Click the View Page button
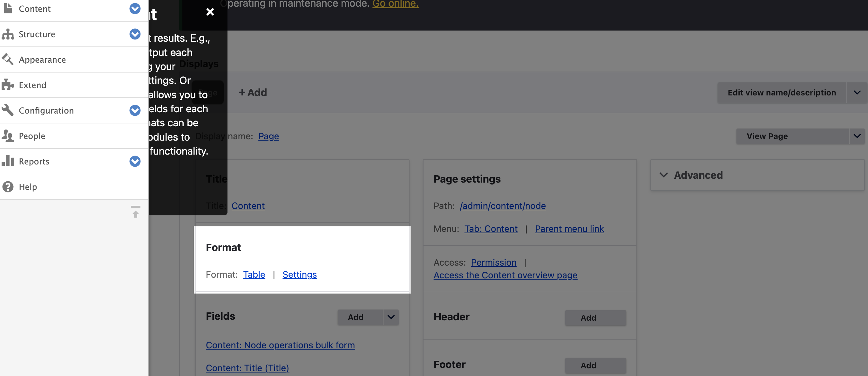Screen dimensions: 868x376 (x=792, y=136)
